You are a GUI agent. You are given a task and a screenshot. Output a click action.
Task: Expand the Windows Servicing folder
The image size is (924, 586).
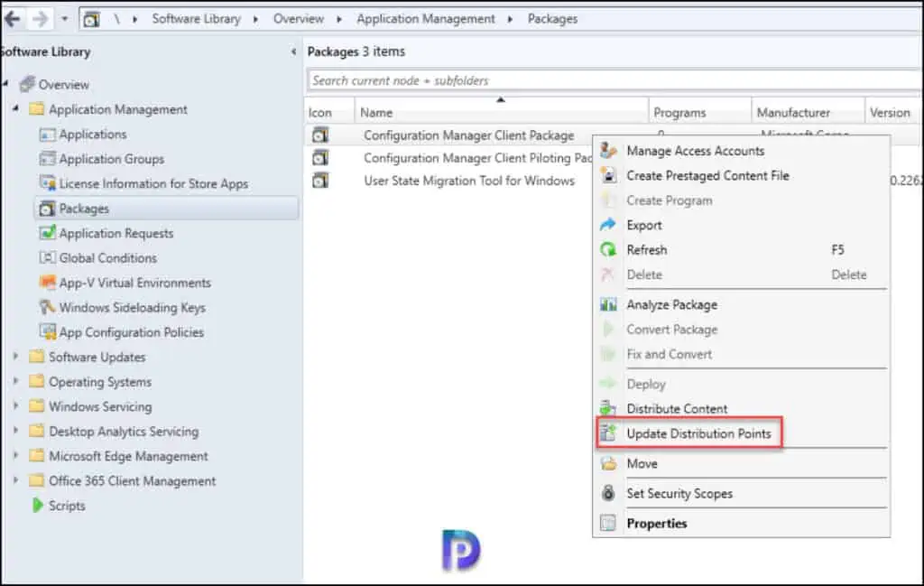tap(16, 405)
